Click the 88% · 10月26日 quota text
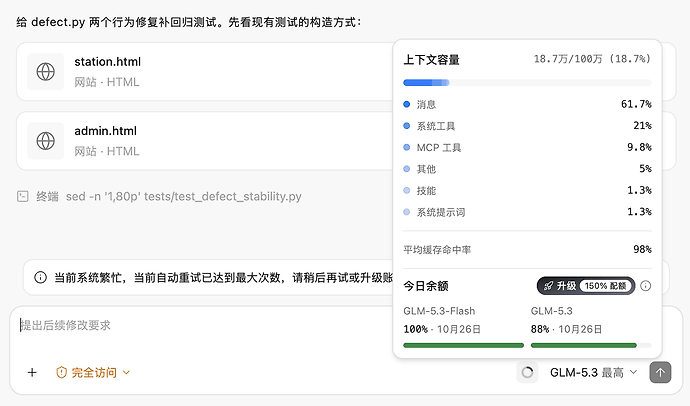This screenshot has width=690, height=406. coord(566,329)
